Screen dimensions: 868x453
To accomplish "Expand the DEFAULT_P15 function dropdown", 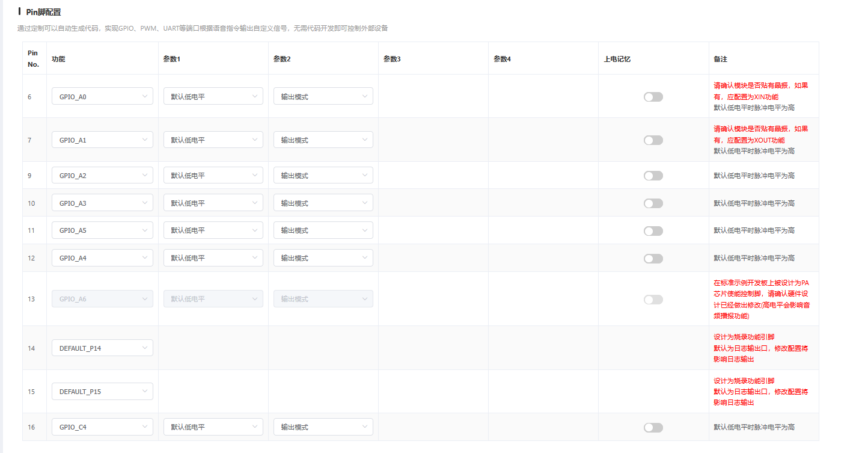I will [x=102, y=392].
